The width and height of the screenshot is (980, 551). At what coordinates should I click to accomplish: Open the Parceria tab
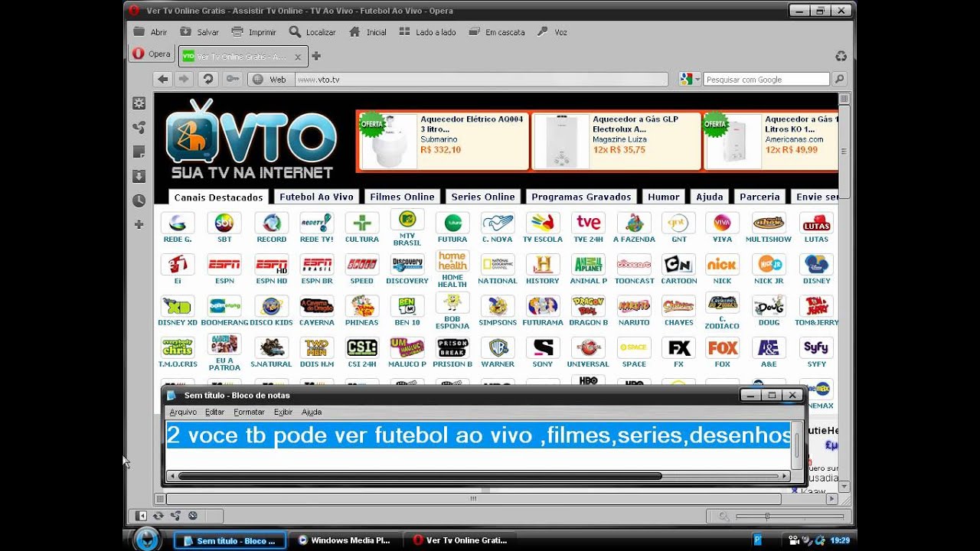click(x=759, y=197)
